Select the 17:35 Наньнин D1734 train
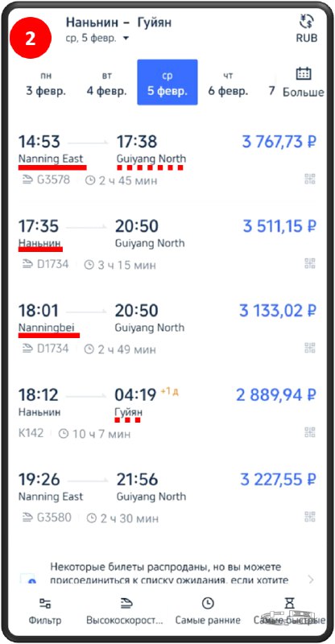Image resolution: width=335 pixels, height=644 pixels. (x=167, y=245)
